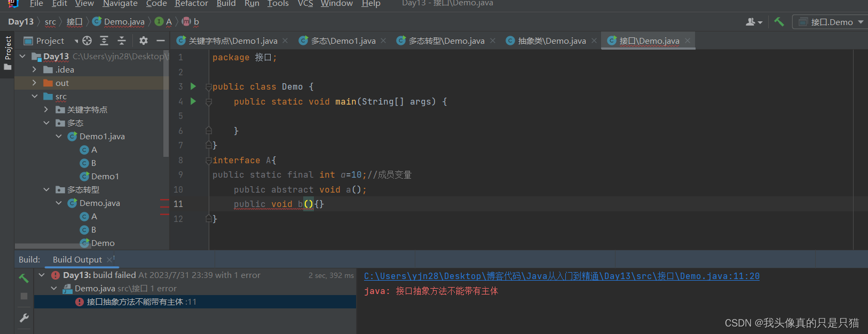Open Project panel settings gear
This screenshot has height=334, width=868.
tap(143, 41)
